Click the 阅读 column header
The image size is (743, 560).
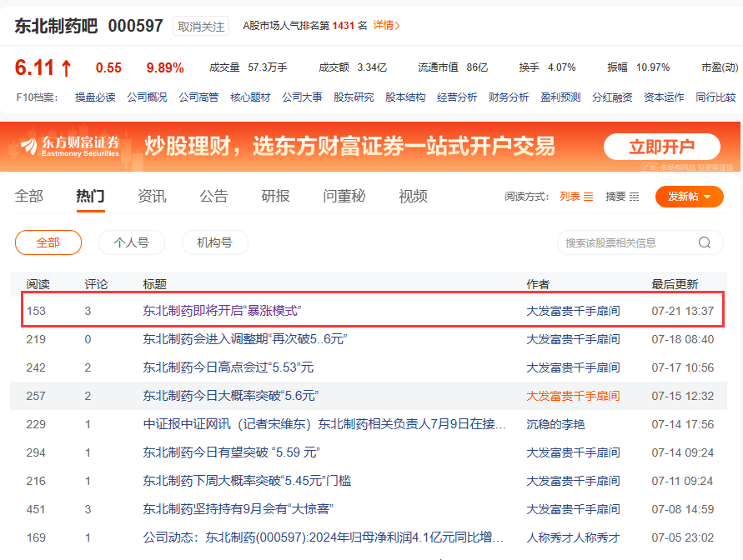pos(38,284)
